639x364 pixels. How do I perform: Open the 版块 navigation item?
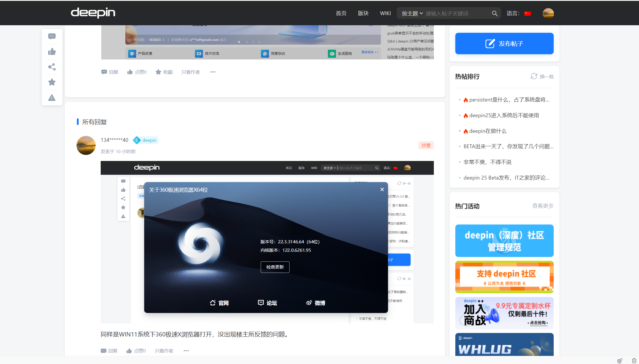363,13
